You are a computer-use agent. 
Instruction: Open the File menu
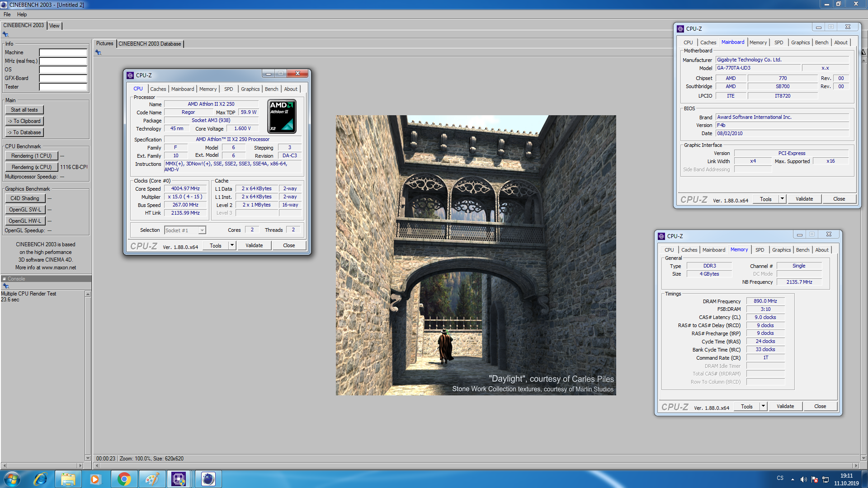click(x=7, y=14)
